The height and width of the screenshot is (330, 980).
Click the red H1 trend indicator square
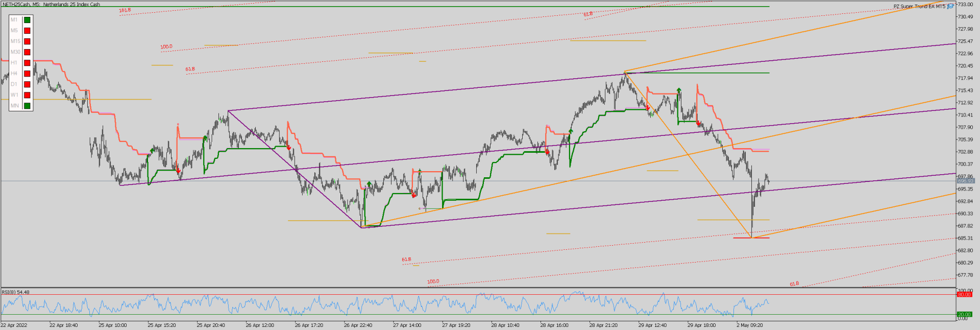(x=27, y=63)
